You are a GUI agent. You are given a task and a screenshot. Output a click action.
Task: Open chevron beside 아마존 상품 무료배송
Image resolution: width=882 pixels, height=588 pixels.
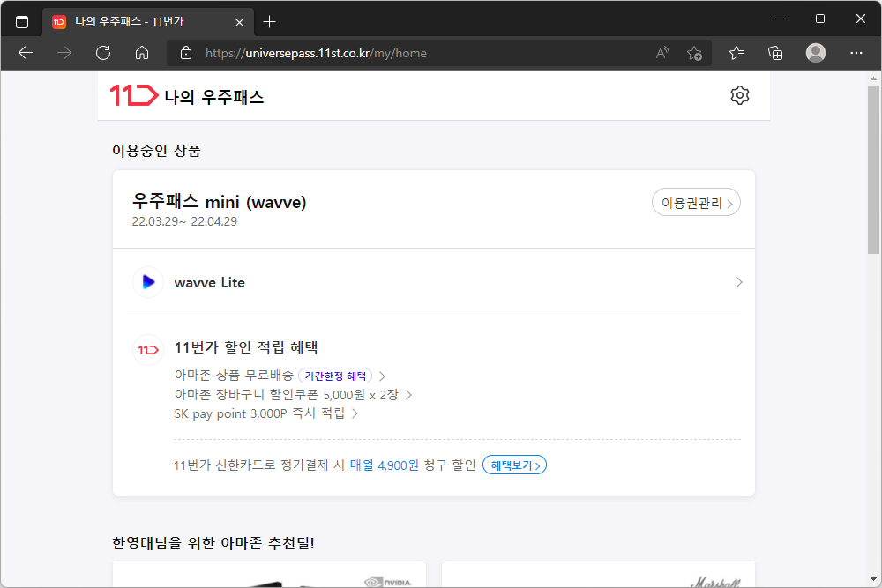click(x=383, y=376)
